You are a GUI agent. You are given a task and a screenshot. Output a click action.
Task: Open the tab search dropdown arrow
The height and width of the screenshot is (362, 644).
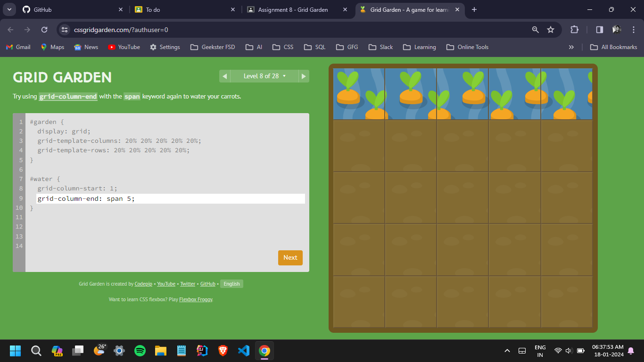coord(9,9)
